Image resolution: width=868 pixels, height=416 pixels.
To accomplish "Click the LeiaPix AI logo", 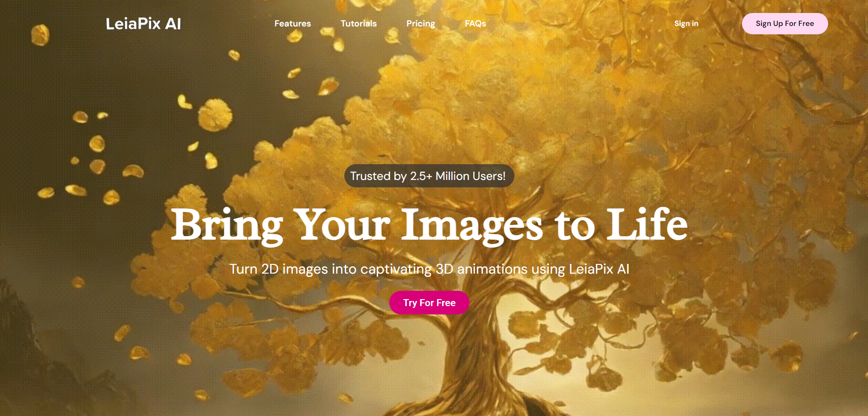I will [143, 24].
